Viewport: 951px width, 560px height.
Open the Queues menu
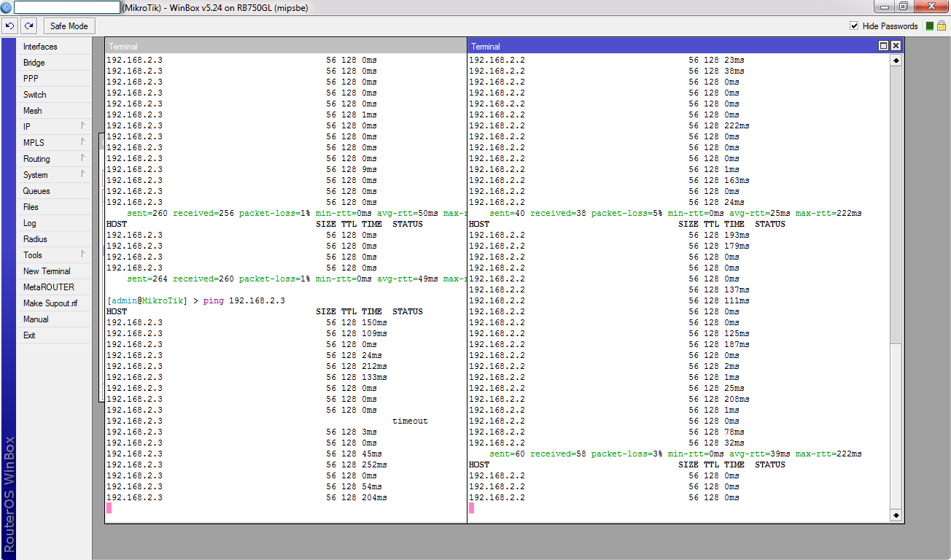point(55,191)
